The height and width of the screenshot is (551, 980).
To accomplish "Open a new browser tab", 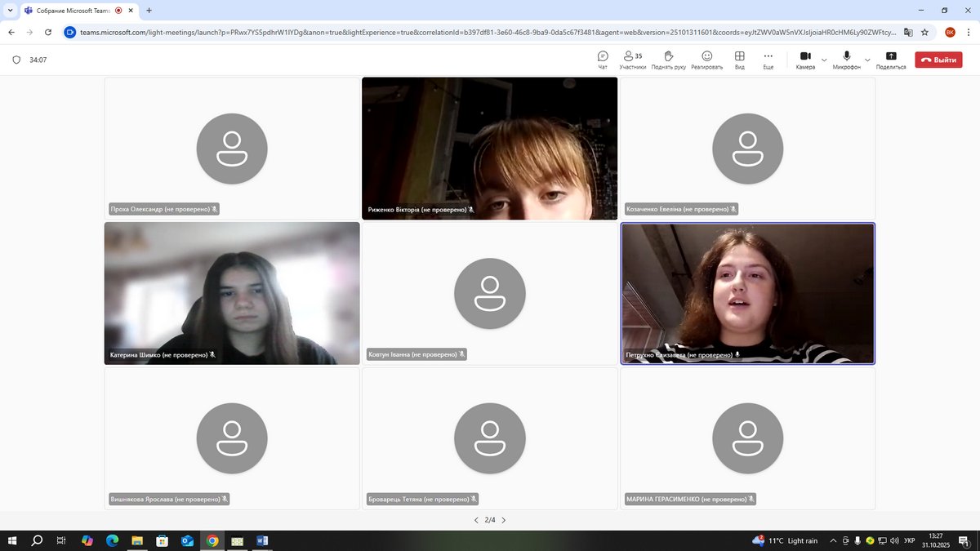I will [x=149, y=11].
